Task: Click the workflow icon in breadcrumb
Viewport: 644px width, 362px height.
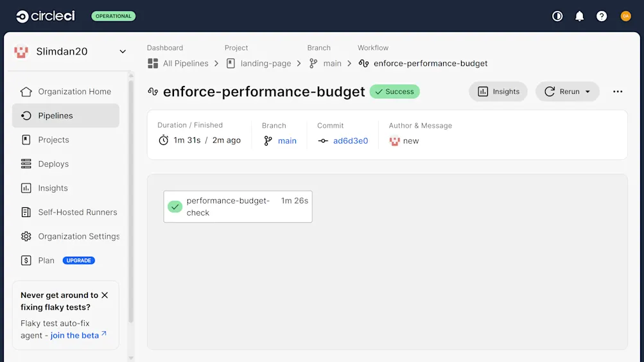Action: (363, 64)
